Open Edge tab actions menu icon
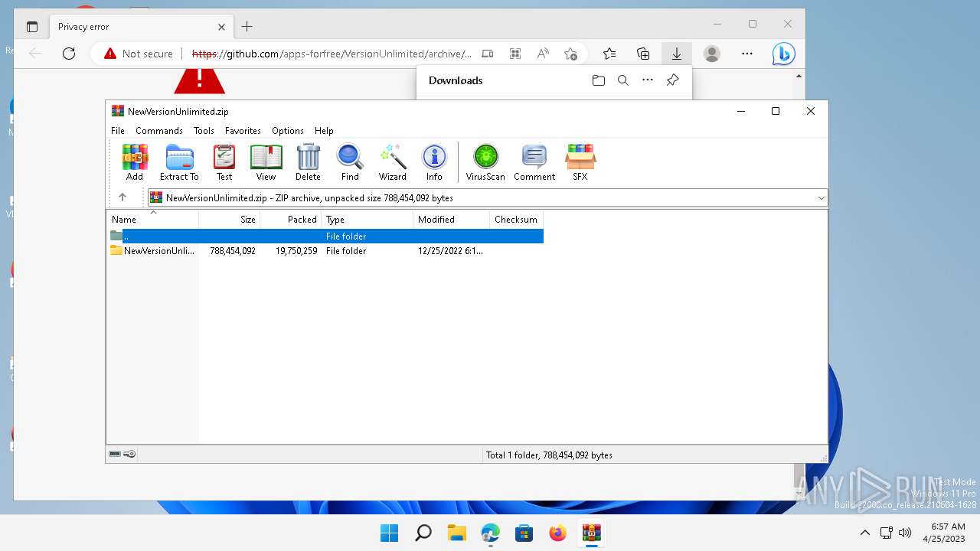The image size is (980, 551). [x=32, y=27]
